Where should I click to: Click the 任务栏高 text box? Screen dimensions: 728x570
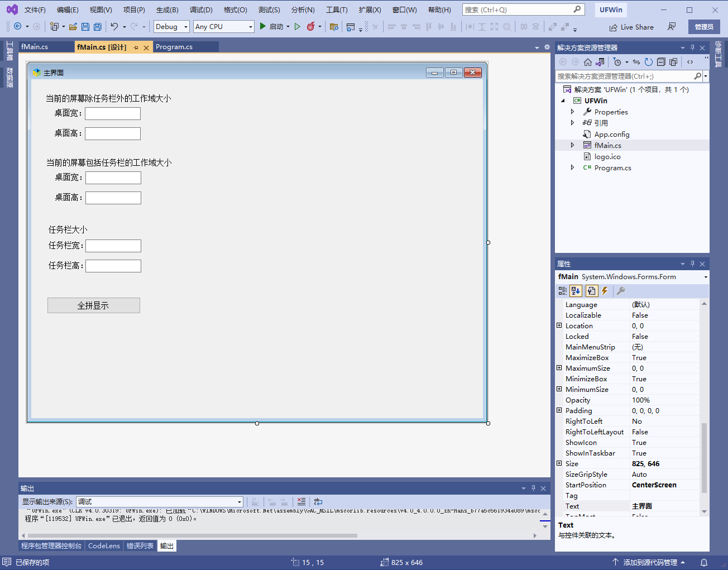click(113, 266)
